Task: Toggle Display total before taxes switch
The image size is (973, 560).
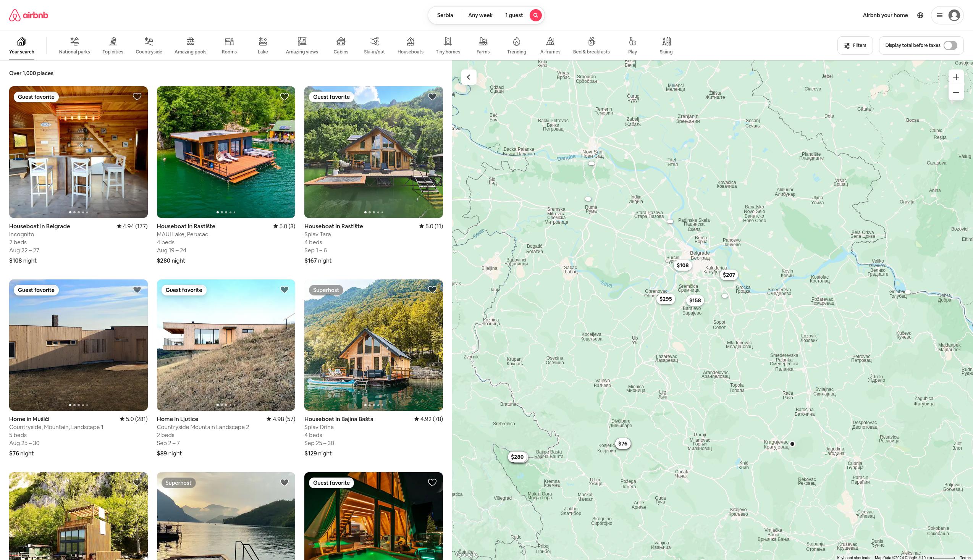Action: pyautogui.click(x=950, y=45)
